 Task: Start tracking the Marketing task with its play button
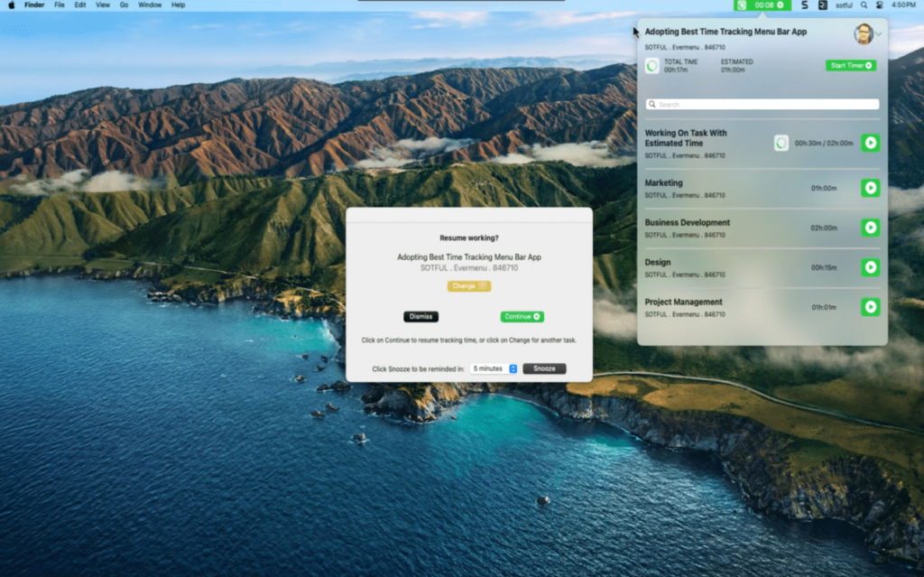click(869, 189)
